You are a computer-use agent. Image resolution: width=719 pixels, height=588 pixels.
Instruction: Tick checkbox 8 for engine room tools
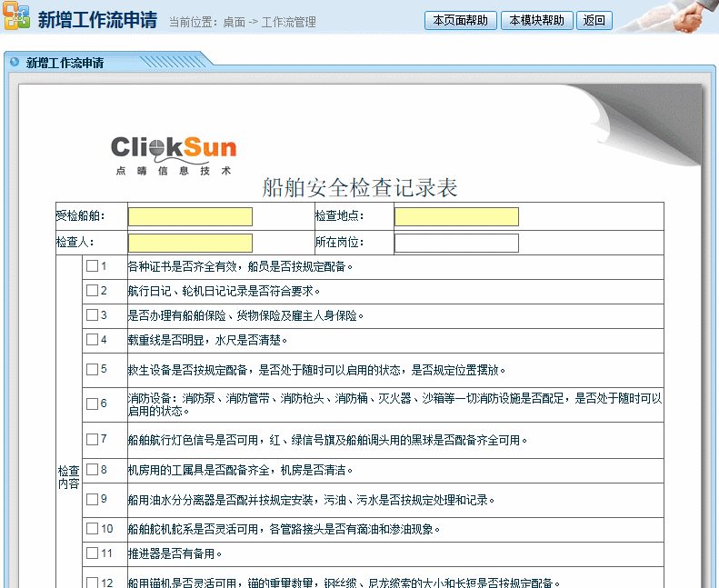tap(92, 470)
